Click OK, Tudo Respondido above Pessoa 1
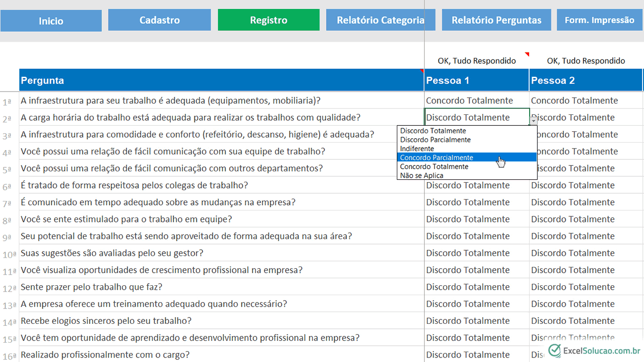 [477, 61]
